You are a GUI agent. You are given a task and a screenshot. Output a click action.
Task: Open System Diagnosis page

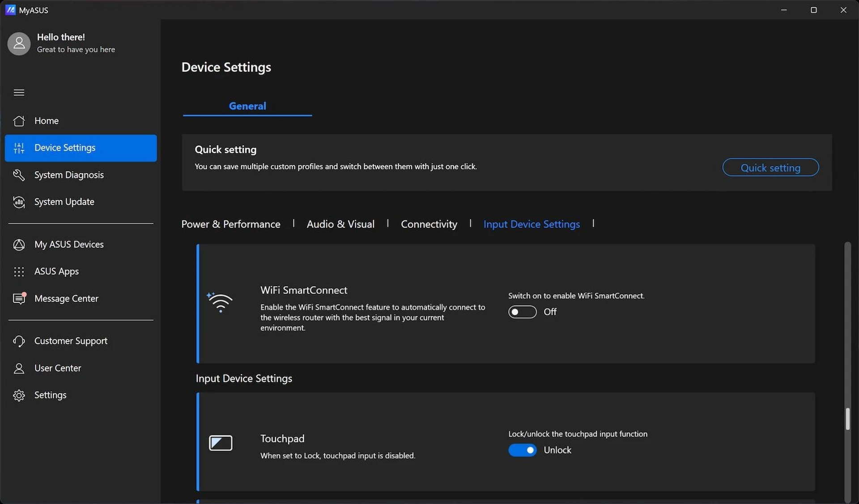coord(81,175)
